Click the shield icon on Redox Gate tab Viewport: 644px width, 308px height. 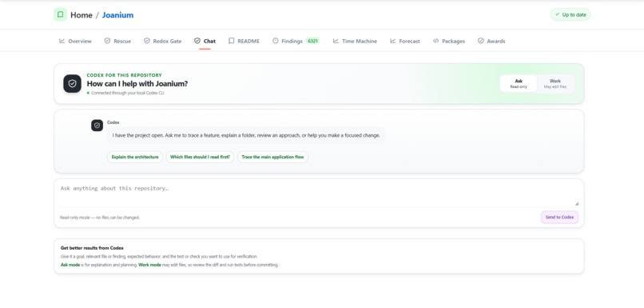click(x=147, y=41)
